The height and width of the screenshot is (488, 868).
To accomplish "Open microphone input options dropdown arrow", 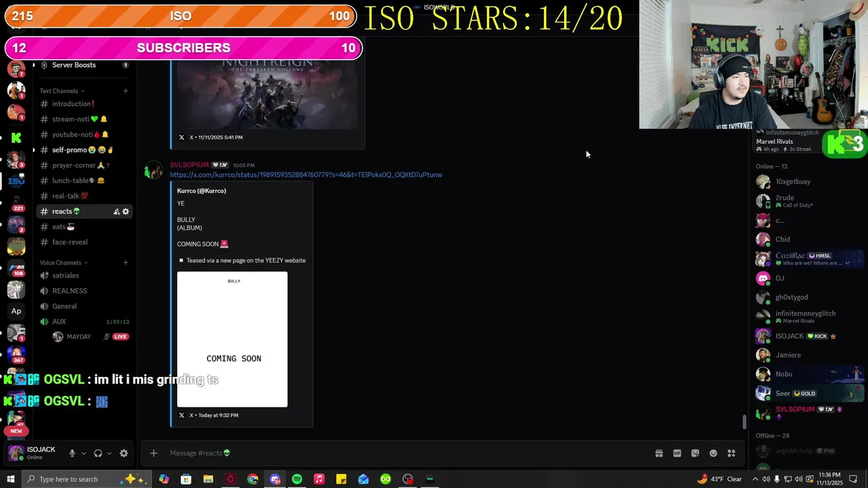I will [x=83, y=453].
